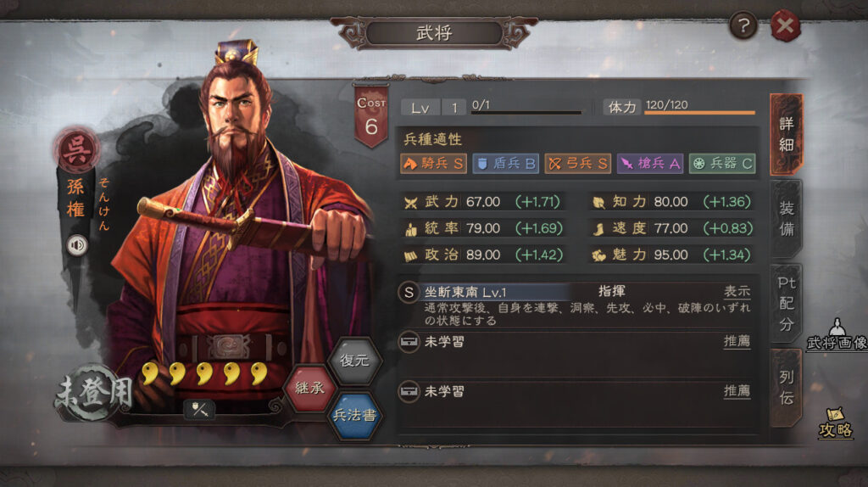The height and width of the screenshot is (487, 868).
Task: Play Sun Quan's voice with speaker icon
Action: [77, 245]
